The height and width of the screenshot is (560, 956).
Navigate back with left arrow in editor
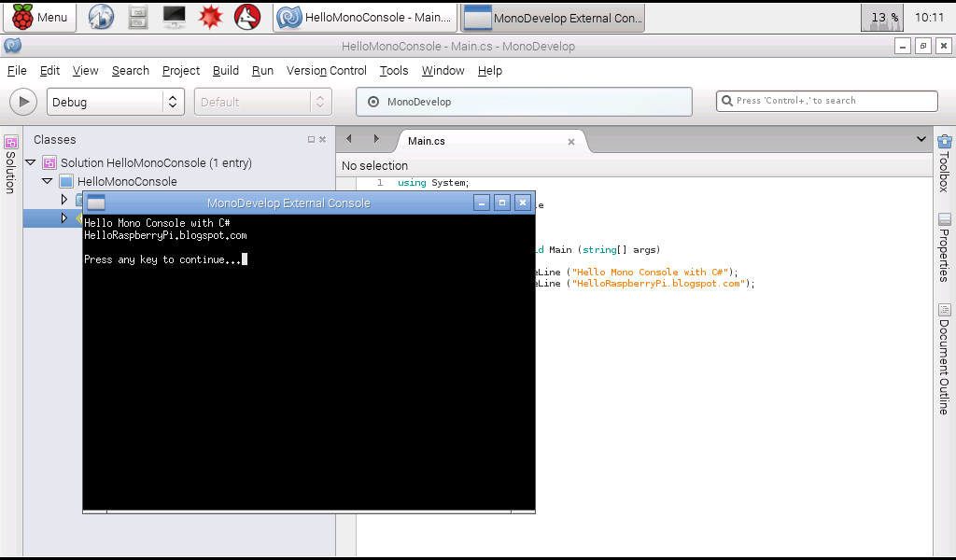[x=349, y=139]
